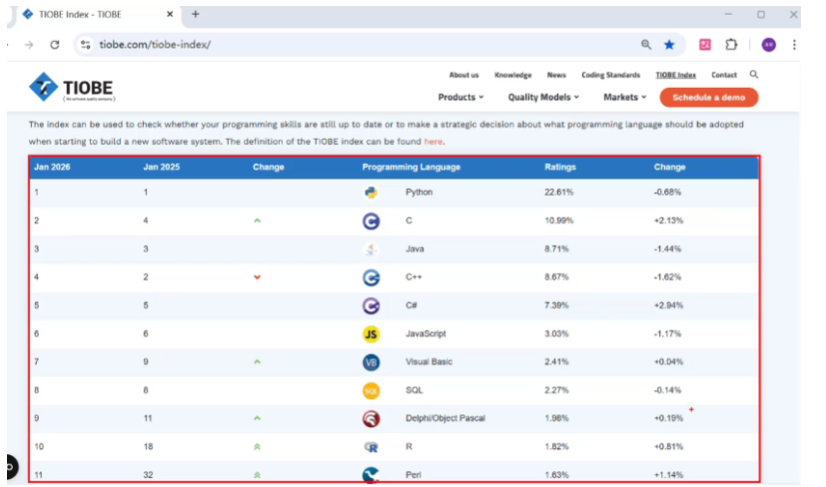Image resolution: width=826 pixels, height=487 pixels.
Task: Open the Chrome three-dot menu
Action: click(x=794, y=45)
